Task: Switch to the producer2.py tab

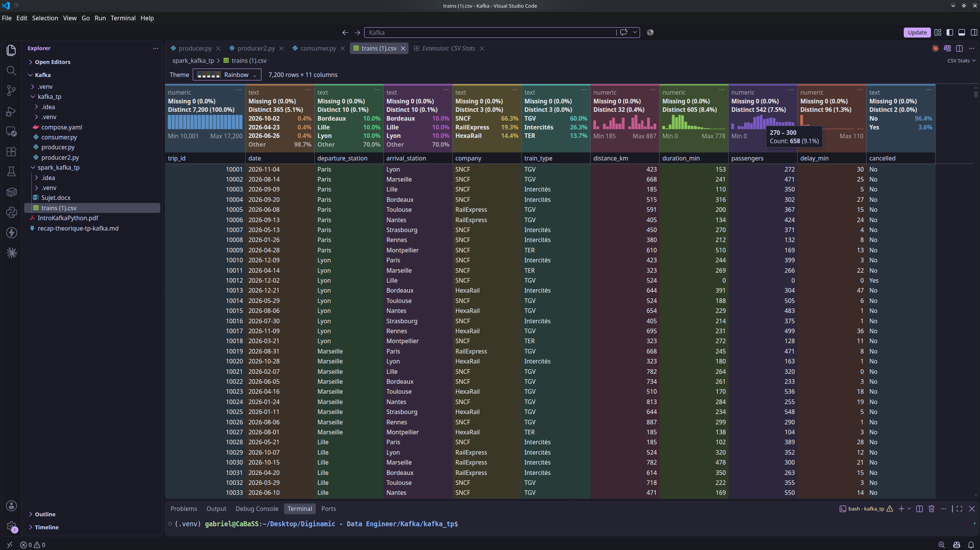Action: (x=256, y=48)
